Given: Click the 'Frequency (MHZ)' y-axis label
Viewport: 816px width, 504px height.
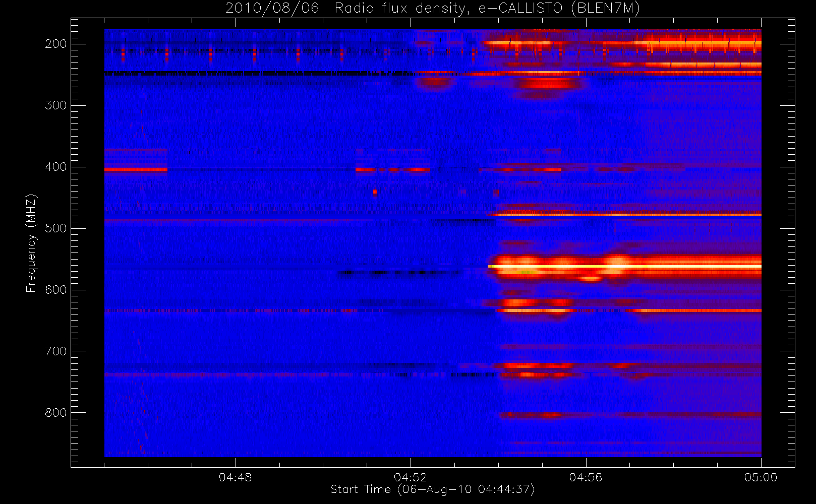Looking at the screenshot, I should (x=31, y=243).
